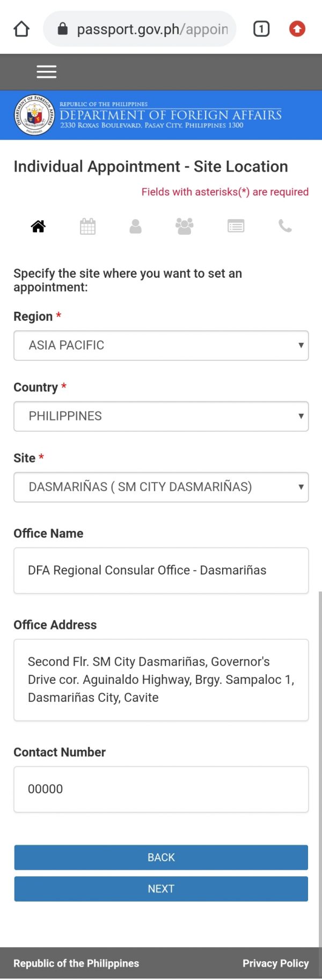Open the form details step icon
Image resolution: width=322 pixels, height=980 pixels.
coord(235,226)
